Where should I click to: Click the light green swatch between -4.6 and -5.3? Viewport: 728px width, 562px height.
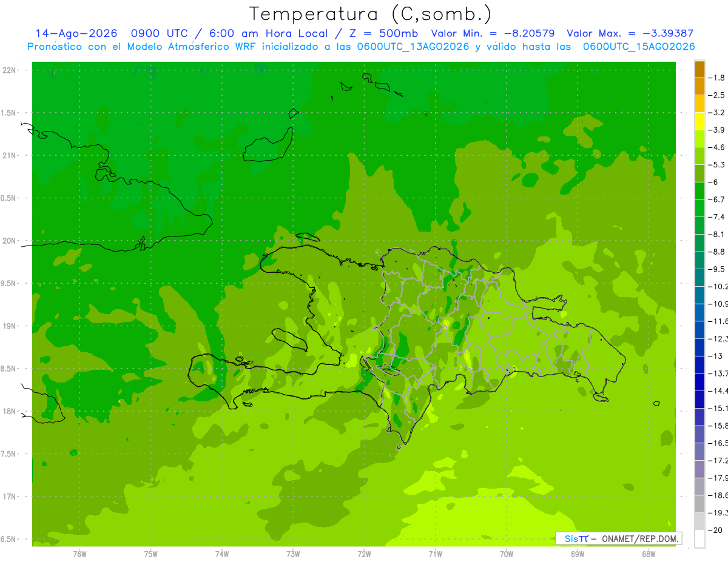click(699, 156)
